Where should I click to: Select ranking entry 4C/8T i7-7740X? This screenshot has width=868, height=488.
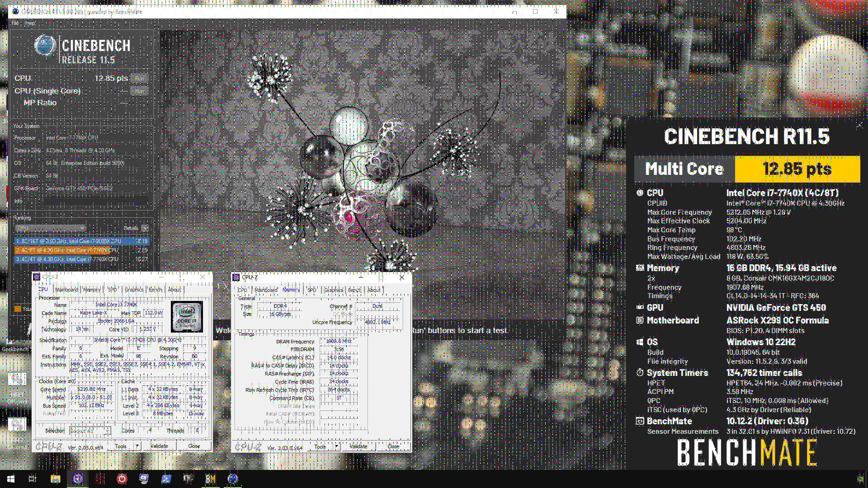[81, 250]
